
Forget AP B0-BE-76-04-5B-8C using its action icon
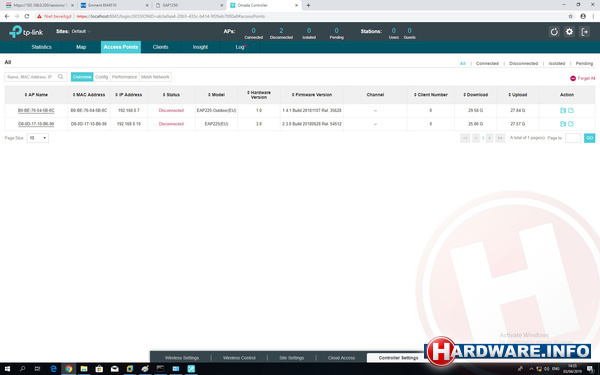point(571,110)
